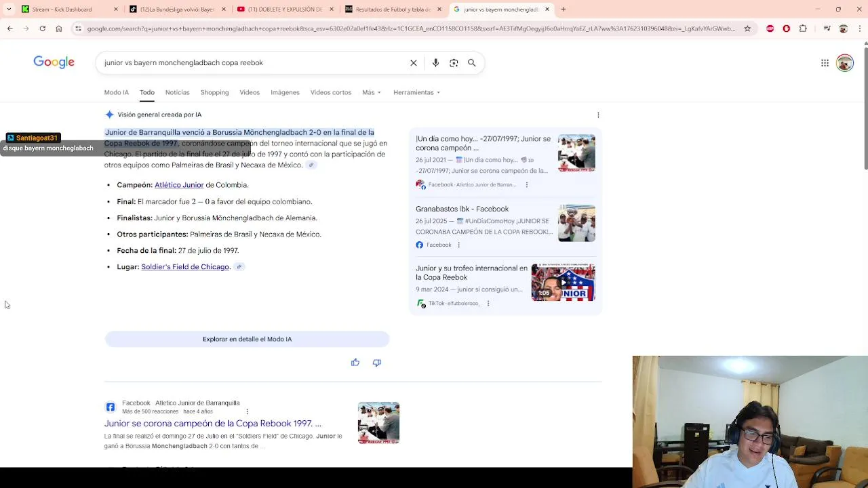Screen dimensions: 868x488
Task: Select the Shopping search tab
Action: [214, 92]
